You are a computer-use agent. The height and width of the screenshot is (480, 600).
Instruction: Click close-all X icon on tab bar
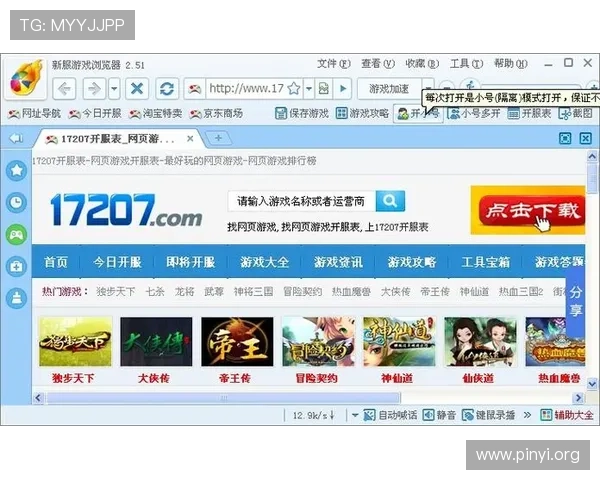pos(585,138)
